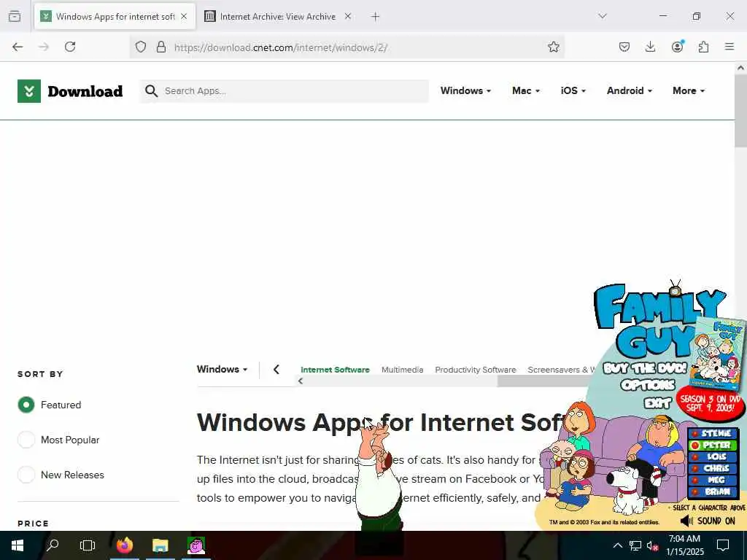The image size is (747, 560).
Task: Click the Peter Griffin app taskbar icon
Action: pyautogui.click(x=196, y=545)
